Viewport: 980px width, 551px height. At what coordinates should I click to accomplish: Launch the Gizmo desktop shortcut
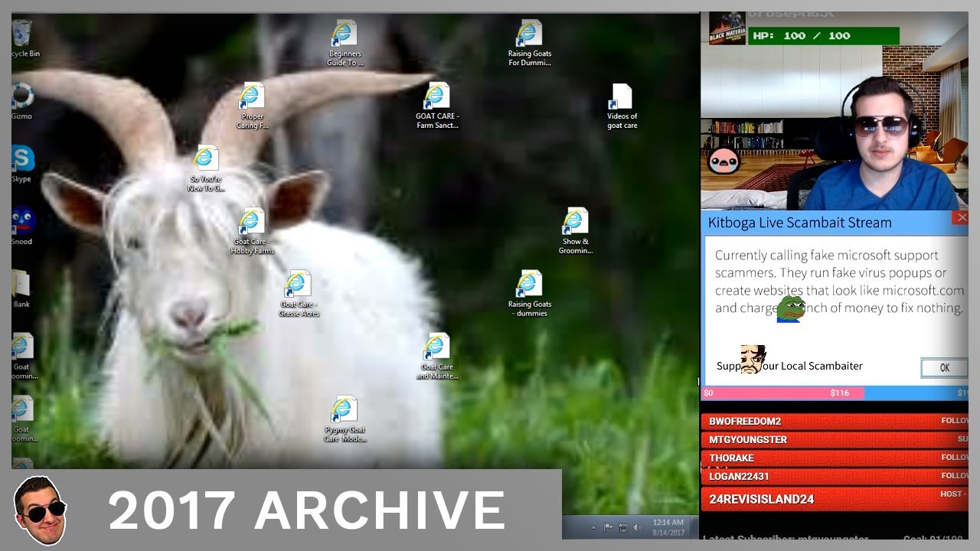click(22, 101)
